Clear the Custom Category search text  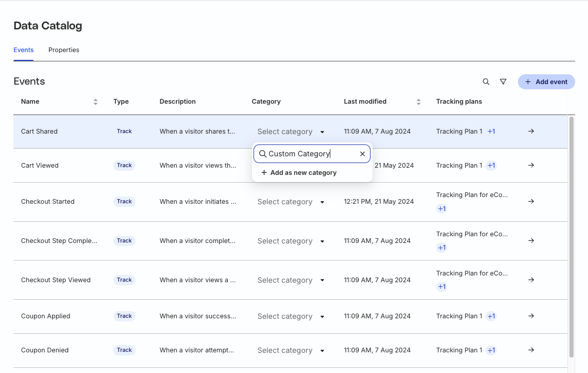[x=362, y=154]
